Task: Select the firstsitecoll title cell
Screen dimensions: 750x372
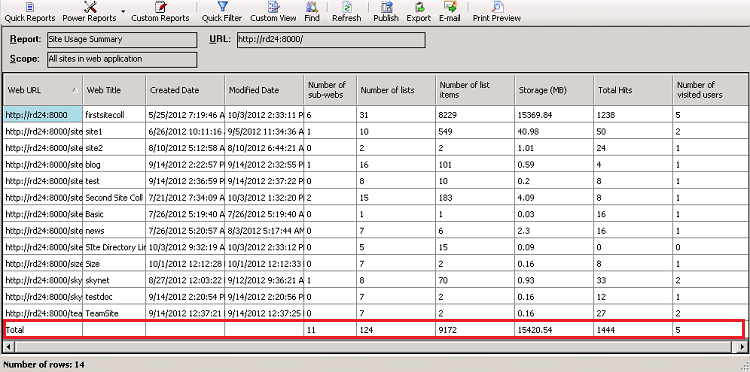Action: tap(114, 115)
